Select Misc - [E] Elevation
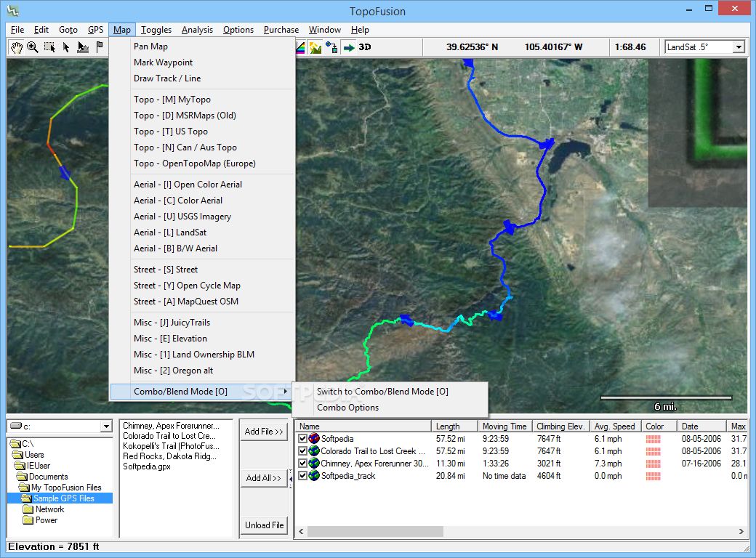 coord(170,339)
